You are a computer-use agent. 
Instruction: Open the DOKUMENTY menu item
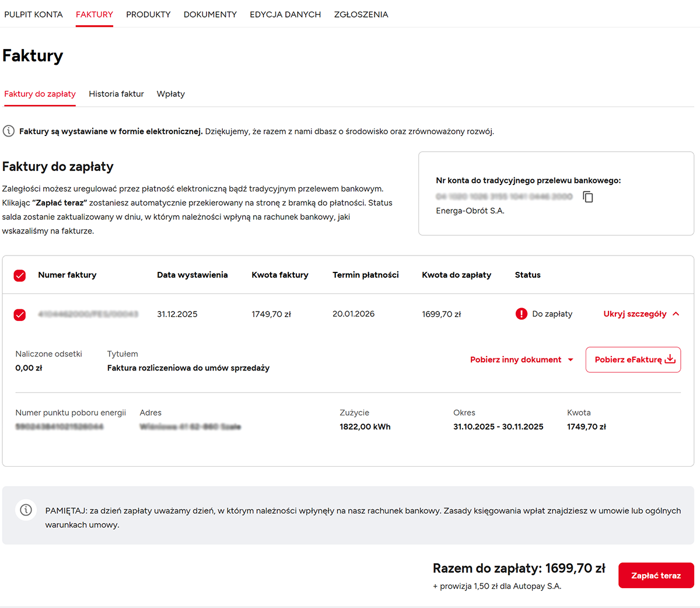coord(210,15)
